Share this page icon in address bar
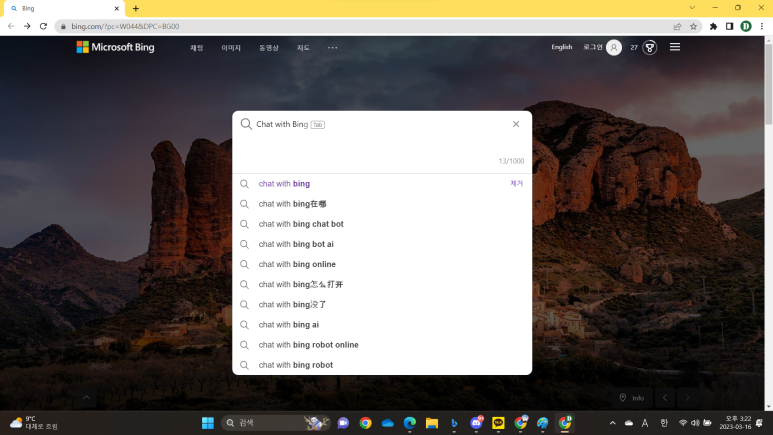The width and height of the screenshot is (773, 435). 677,26
